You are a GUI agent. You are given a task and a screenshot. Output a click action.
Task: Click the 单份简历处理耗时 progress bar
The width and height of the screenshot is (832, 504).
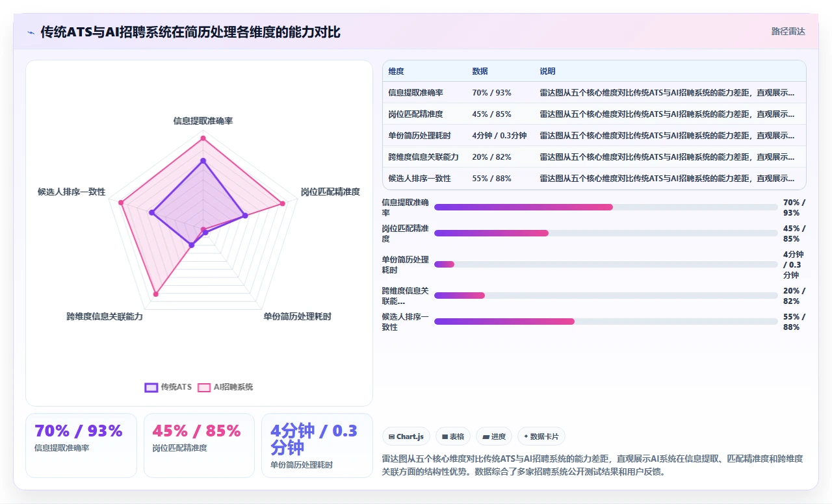pyautogui.click(x=606, y=264)
